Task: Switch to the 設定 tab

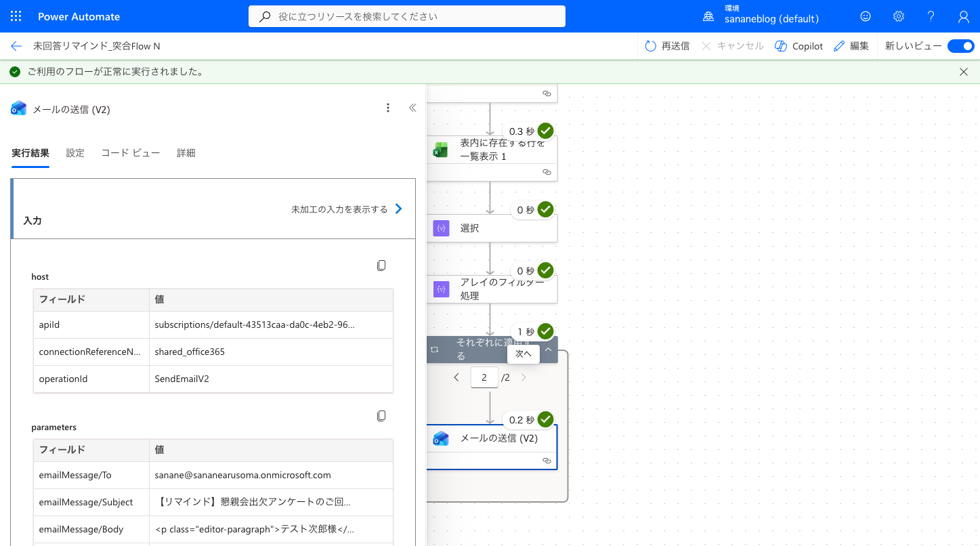Action: pyautogui.click(x=75, y=153)
